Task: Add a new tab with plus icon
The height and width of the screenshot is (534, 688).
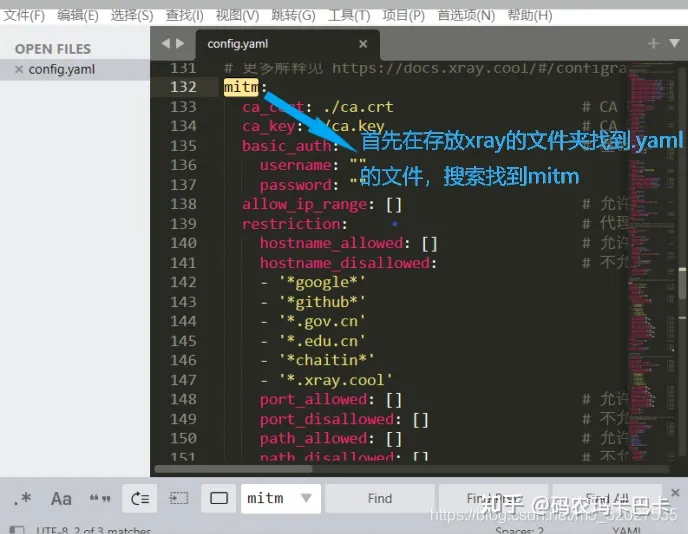Action: point(653,43)
